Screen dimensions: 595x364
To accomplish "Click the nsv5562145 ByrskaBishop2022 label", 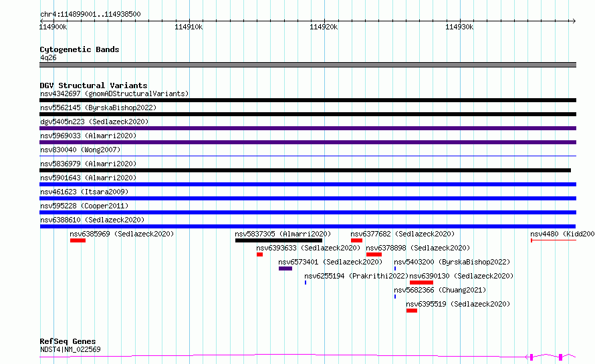I will (x=98, y=108).
